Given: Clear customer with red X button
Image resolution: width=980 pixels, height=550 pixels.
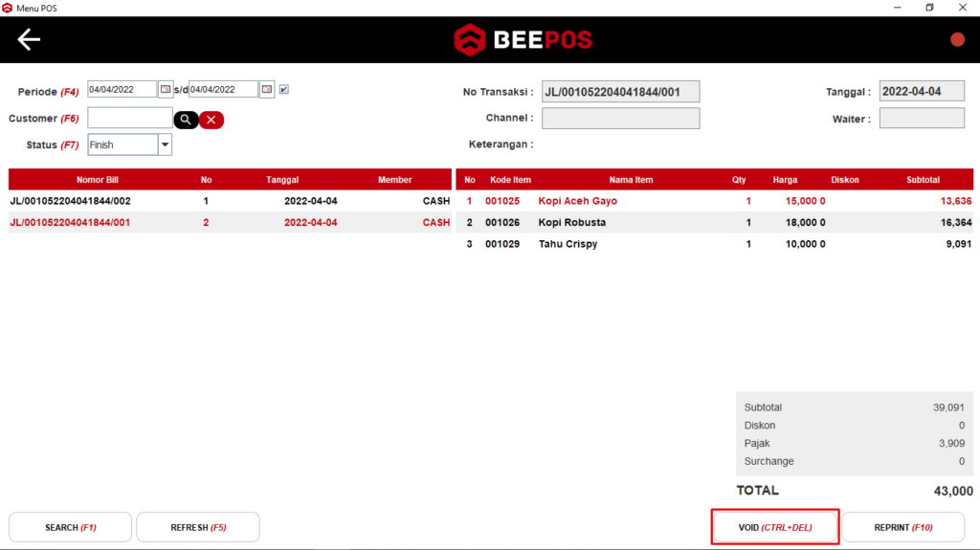Looking at the screenshot, I should click(x=212, y=120).
